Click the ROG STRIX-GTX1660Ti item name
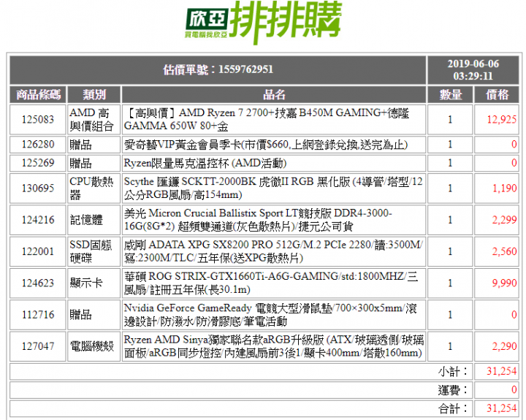Viewport: 526px width, 420px height. click(271, 283)
